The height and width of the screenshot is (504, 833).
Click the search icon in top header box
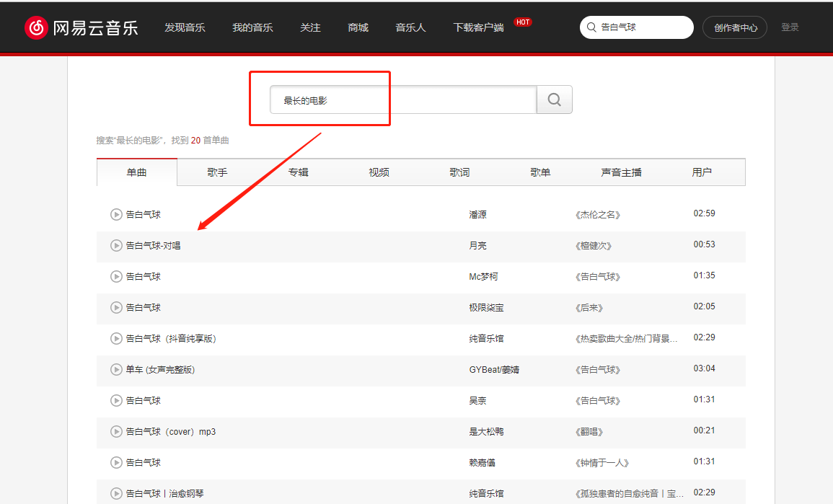591,27
